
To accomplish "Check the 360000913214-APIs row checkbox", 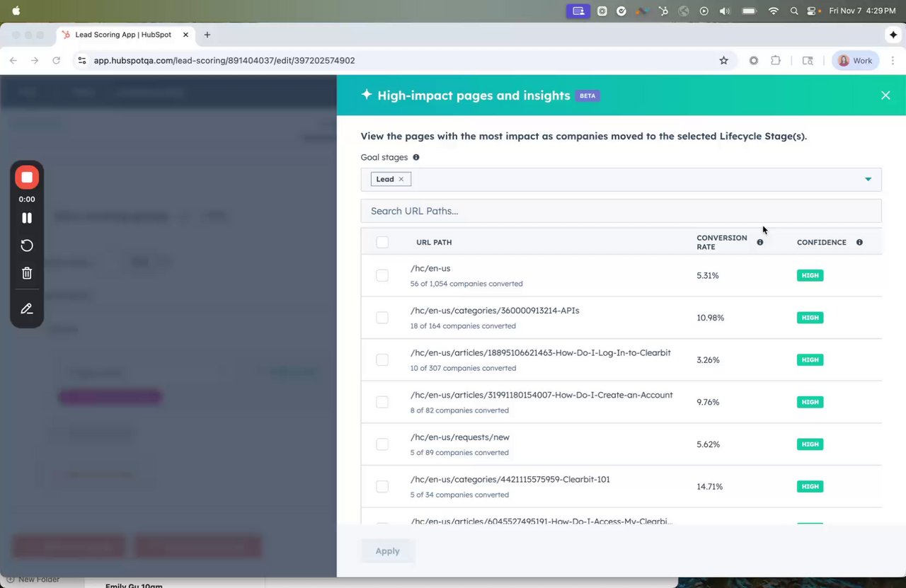I will (x=382, y=318).
